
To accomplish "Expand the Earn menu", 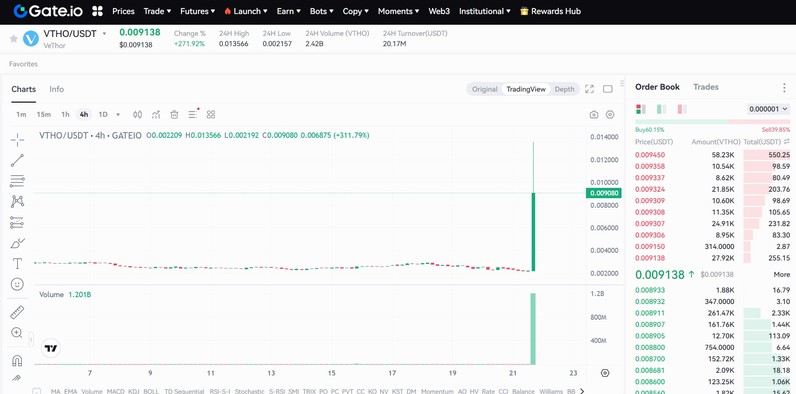I will tap(289, 11).
